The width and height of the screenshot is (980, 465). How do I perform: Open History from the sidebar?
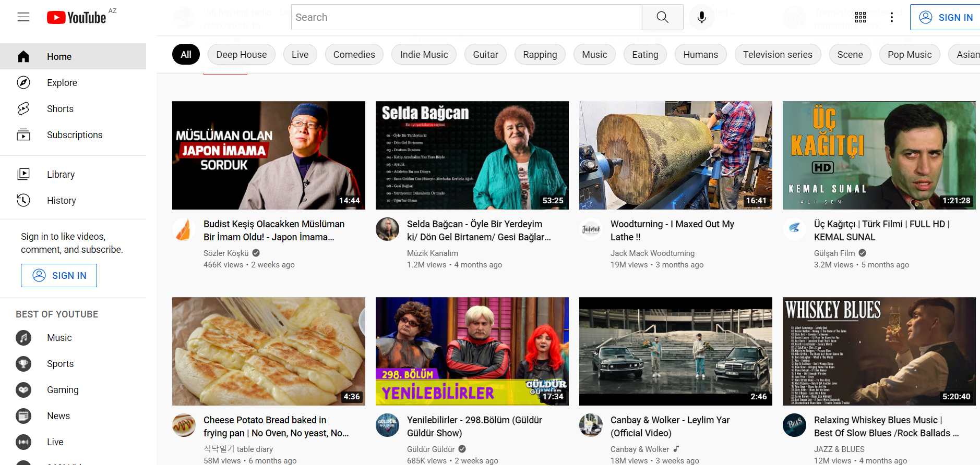(x=73, y=200)
